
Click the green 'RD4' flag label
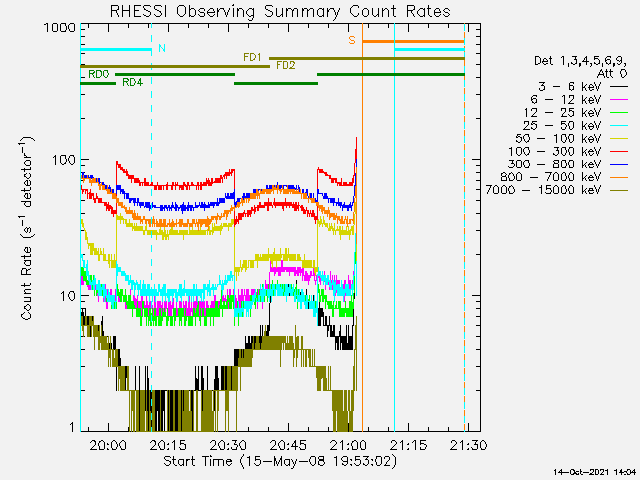click(133, 82)
